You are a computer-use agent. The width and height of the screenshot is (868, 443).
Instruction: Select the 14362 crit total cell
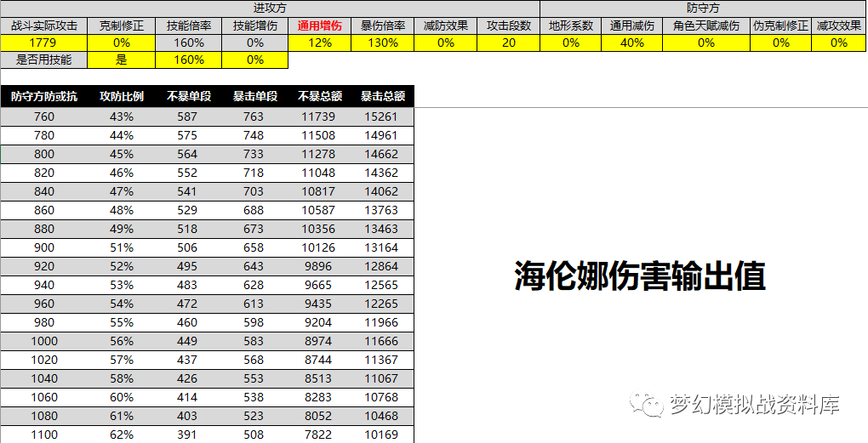(383, 173)
